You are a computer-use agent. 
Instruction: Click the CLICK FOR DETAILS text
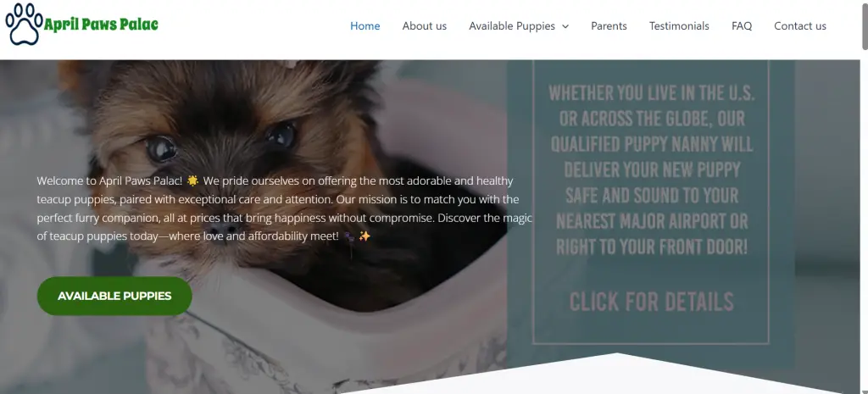click(652, 302)
